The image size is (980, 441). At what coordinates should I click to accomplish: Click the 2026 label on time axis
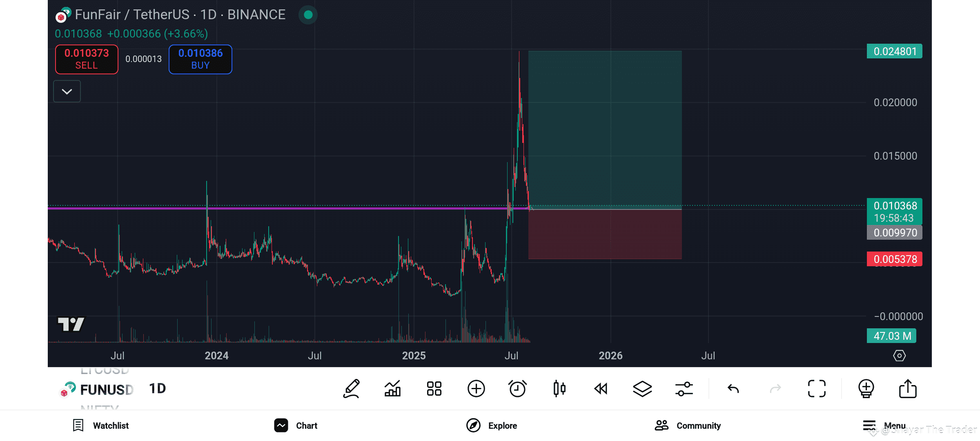(x=610, y=356)
